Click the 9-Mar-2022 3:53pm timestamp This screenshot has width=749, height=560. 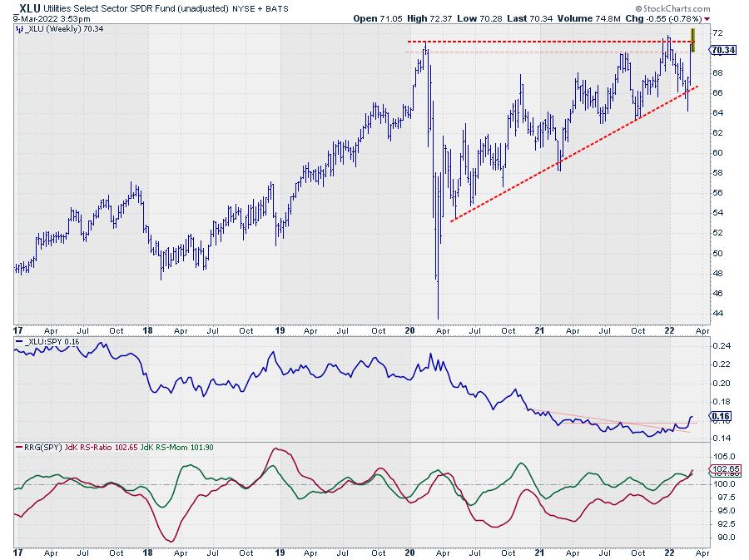click(x=52, y=19)
